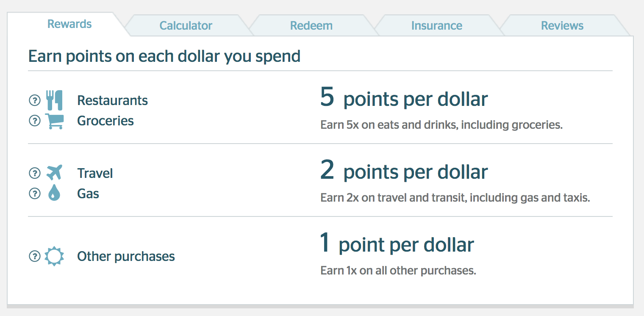Viewport: 644px width, 316px height.
Task: Select the Rewards tab
Action: pyautogui.click(x=69, y=24)
